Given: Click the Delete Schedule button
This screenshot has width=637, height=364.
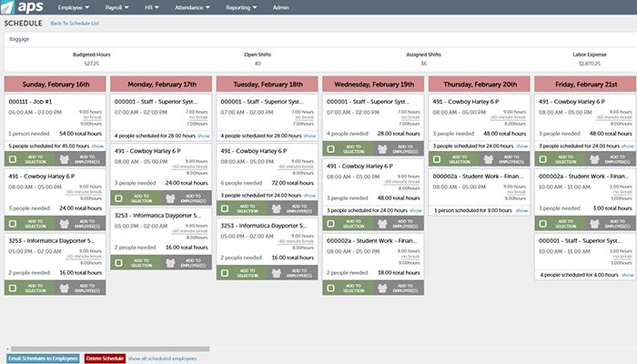Looking at the screenshot, I should (105, 359).
